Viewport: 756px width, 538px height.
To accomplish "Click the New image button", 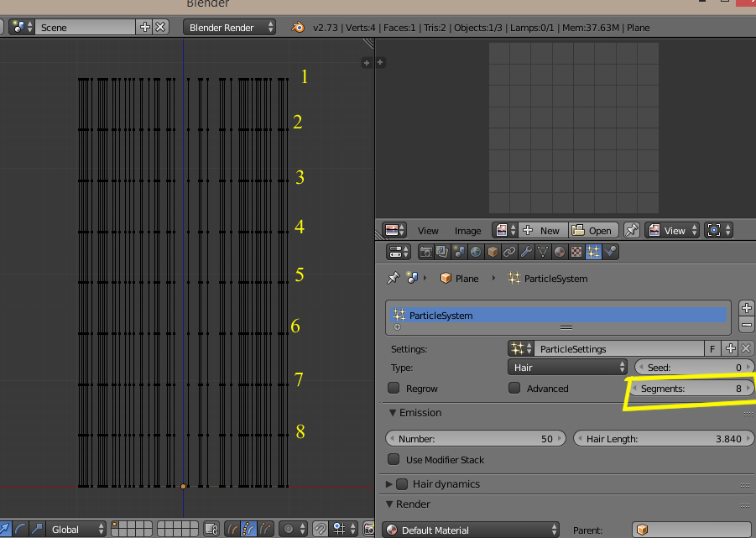I will 541,231.
